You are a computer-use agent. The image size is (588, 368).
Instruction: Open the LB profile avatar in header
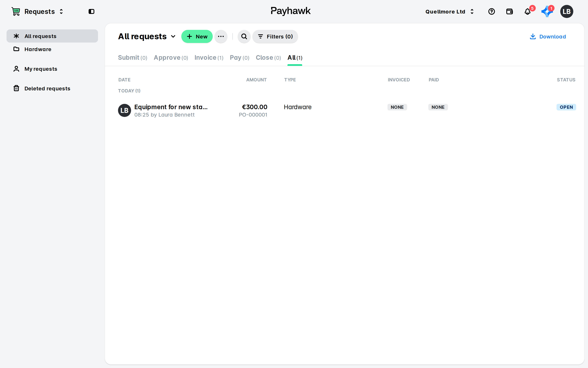(567, 11)
